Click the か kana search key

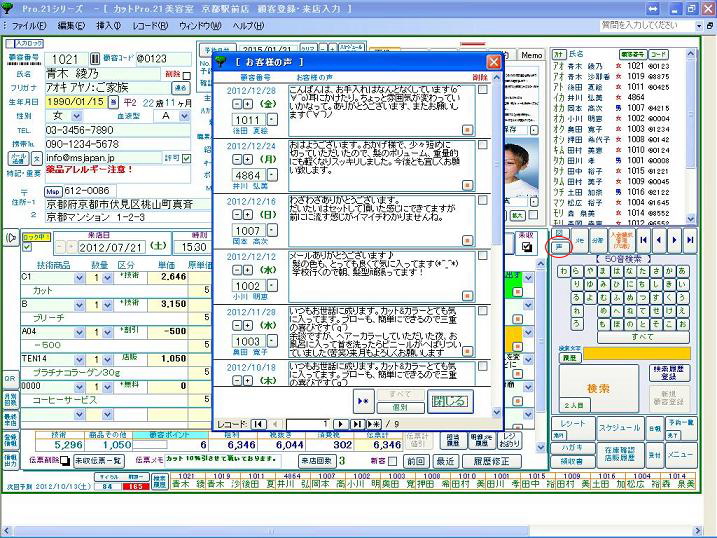(x=669, y=271)
